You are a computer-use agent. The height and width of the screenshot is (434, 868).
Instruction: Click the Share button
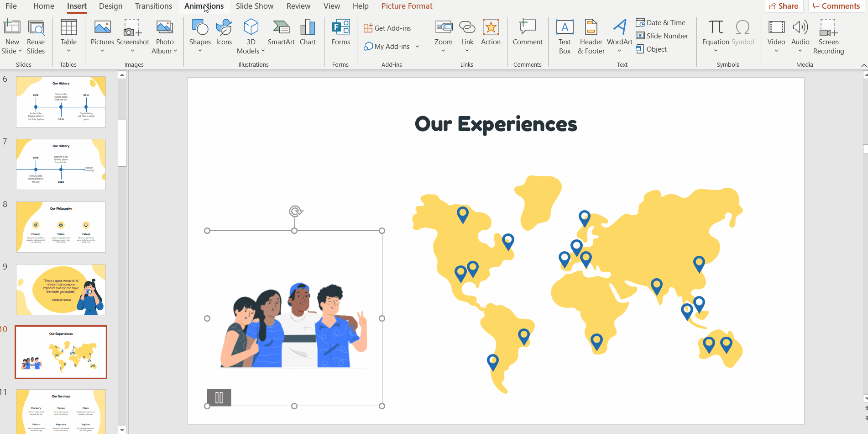point(784,6)
